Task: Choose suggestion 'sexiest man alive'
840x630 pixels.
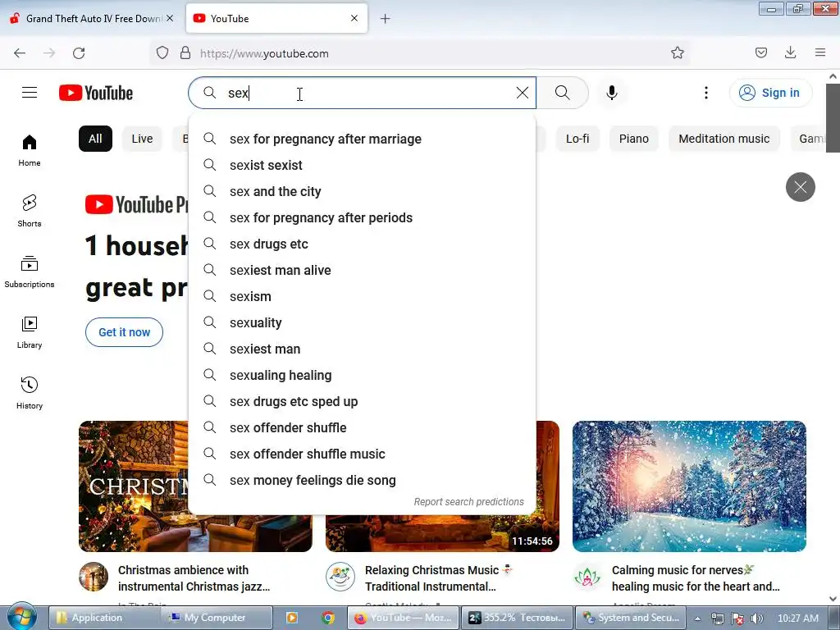Action: 362,270
